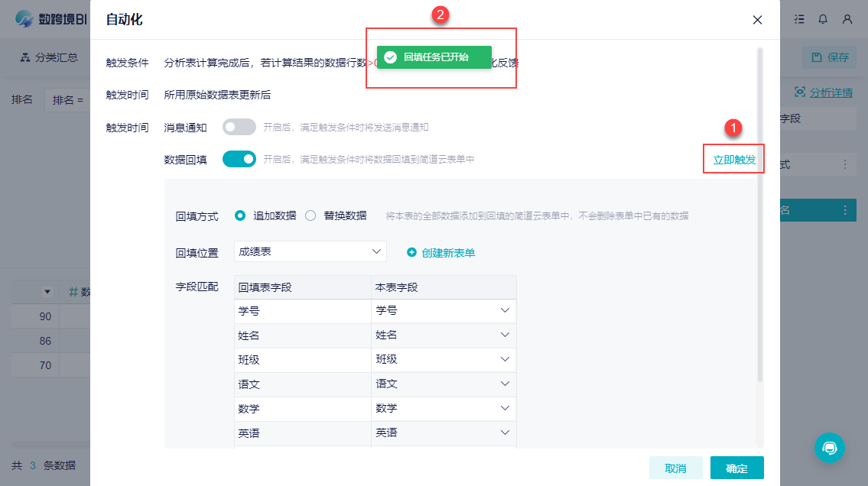This screenshot has width=868, height=486.
Task: Open the 回填位置 成绩表 dropdown
Action: [x=310, y=251]
